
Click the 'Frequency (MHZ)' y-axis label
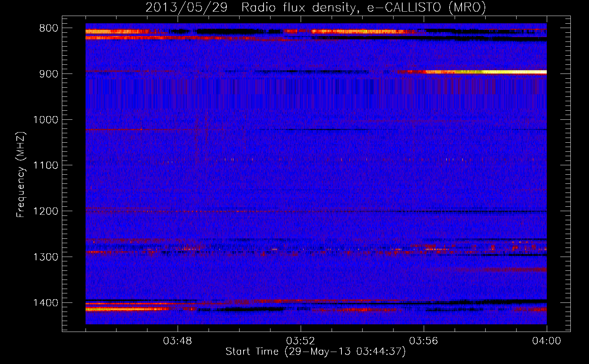click(x=21, y=175)
